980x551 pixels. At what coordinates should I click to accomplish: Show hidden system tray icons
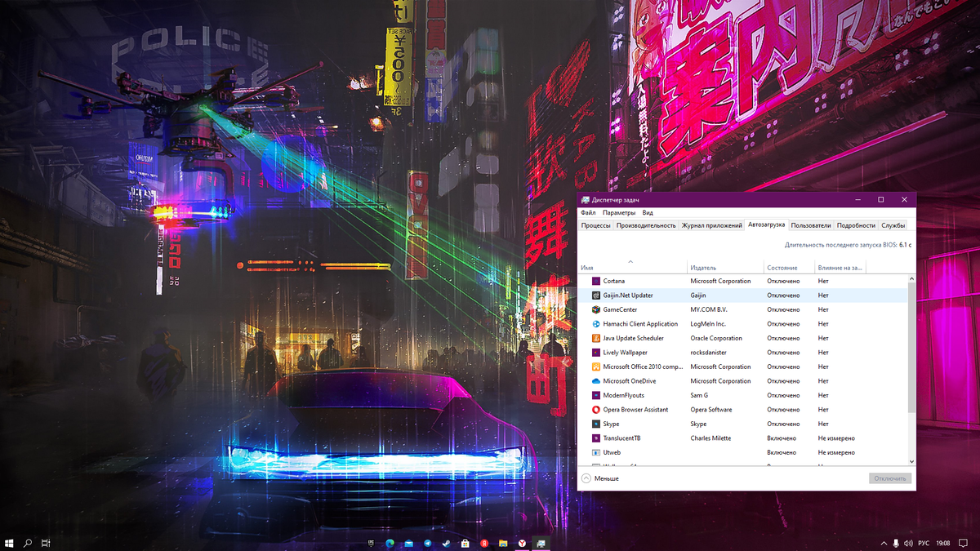pyautogui.click(x=883, y=543)
